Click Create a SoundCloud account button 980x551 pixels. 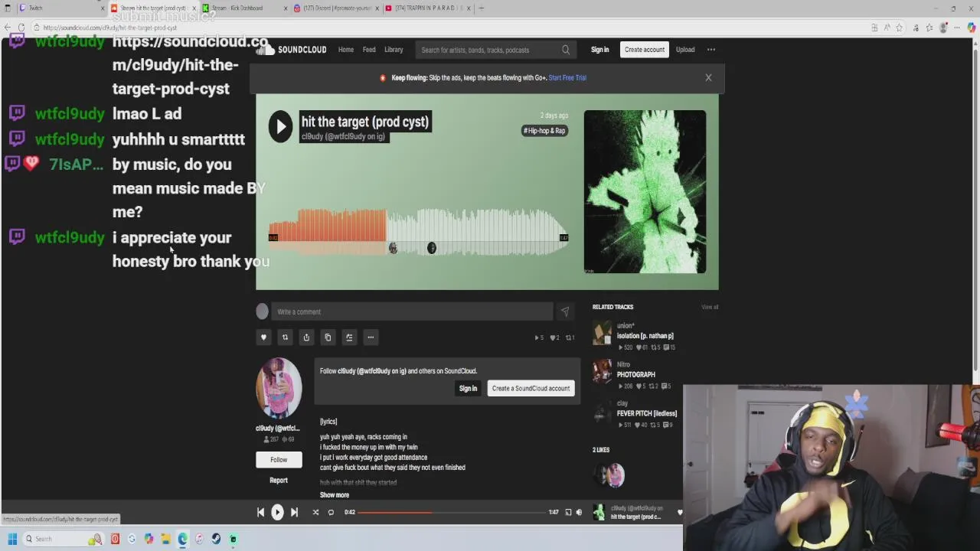pyautogui.click(x=531, y=388)
